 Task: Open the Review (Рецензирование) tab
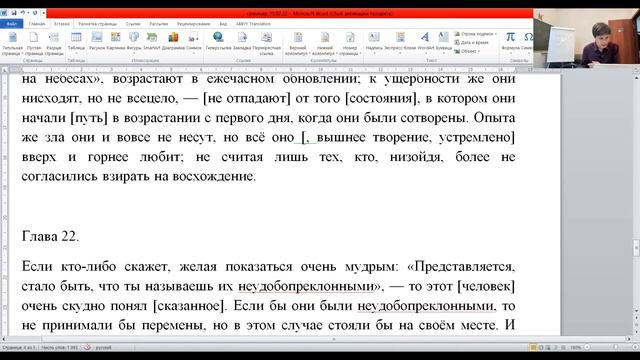[x=193, y=24]
